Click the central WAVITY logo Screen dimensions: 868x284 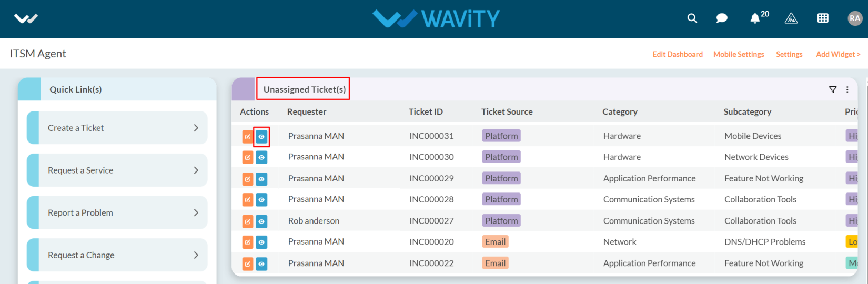(436, 19)
